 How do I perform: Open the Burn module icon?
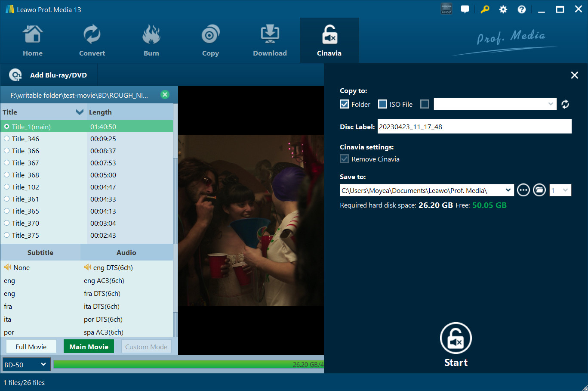click(x=151, y=35)
